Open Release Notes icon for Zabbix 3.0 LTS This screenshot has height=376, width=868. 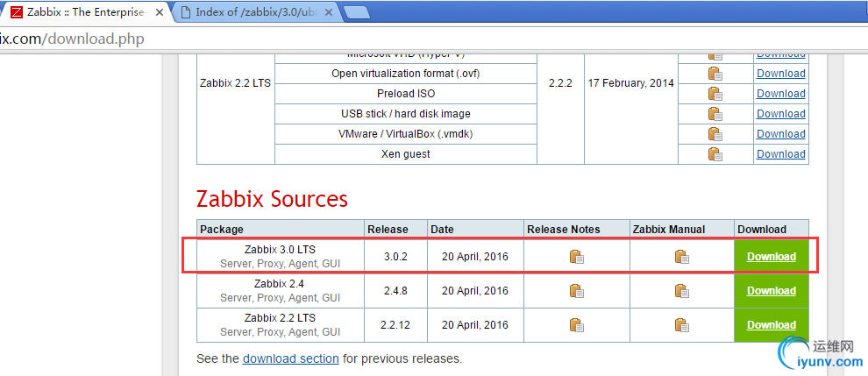pos(577,257)
